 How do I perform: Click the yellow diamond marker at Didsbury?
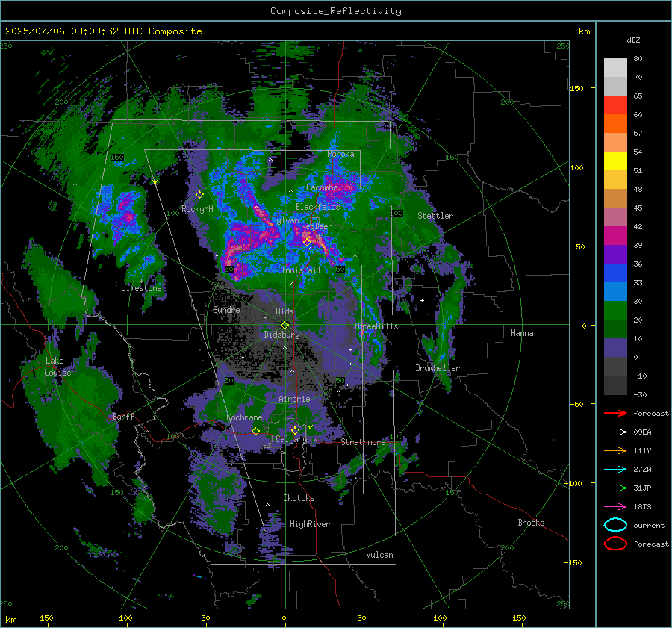coord(284,326)
